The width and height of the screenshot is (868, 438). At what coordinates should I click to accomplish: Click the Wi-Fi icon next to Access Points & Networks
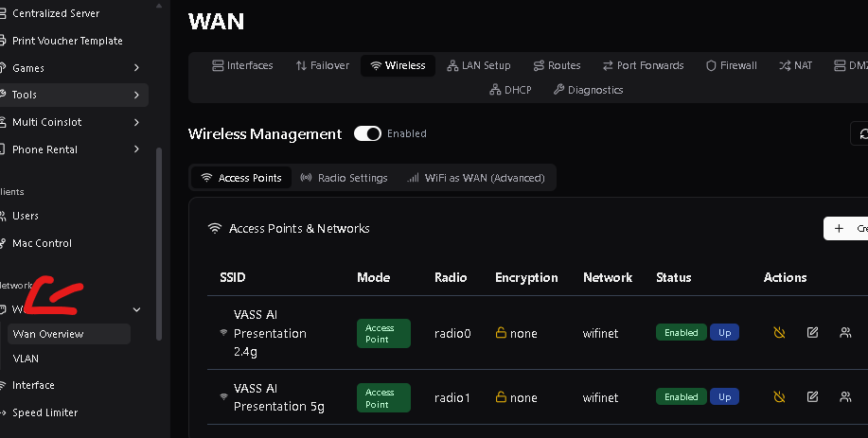tap(214, 228)
